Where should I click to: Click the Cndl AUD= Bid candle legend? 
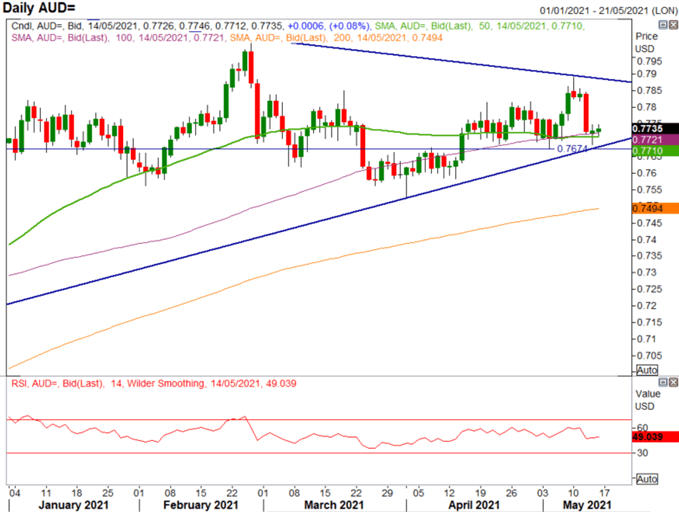click(147, 26)
